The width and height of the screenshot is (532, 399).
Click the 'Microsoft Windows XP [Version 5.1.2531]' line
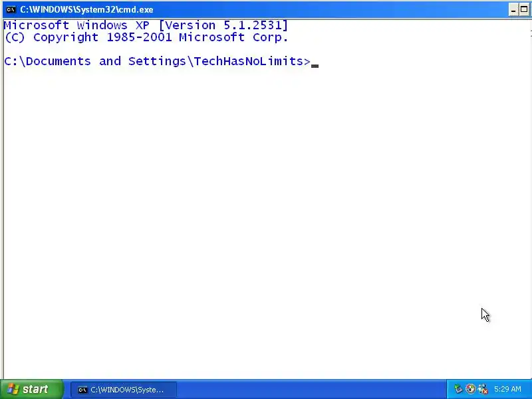[146, 25]
